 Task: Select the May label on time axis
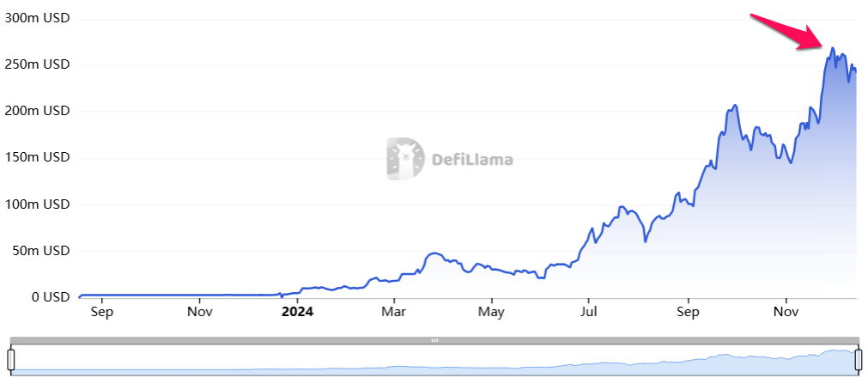[491, 312]
